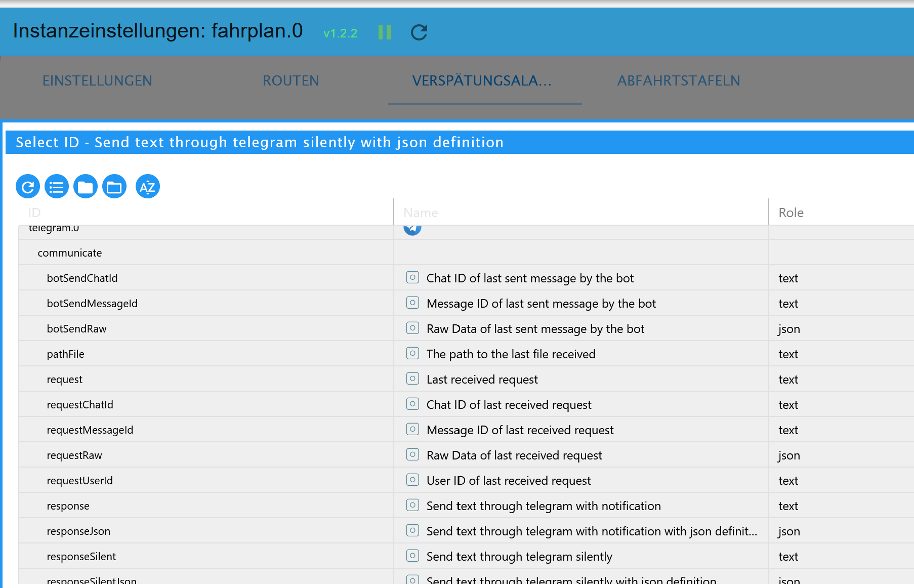Click state icon next to botSendChatId name

[412, 277]
